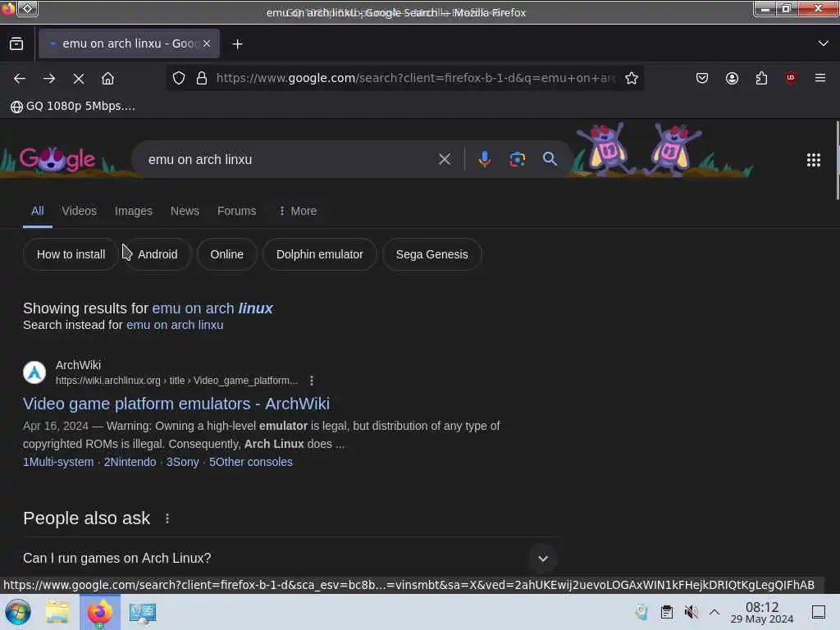
Task: Click the Google doodle logo
Action: 57,159
